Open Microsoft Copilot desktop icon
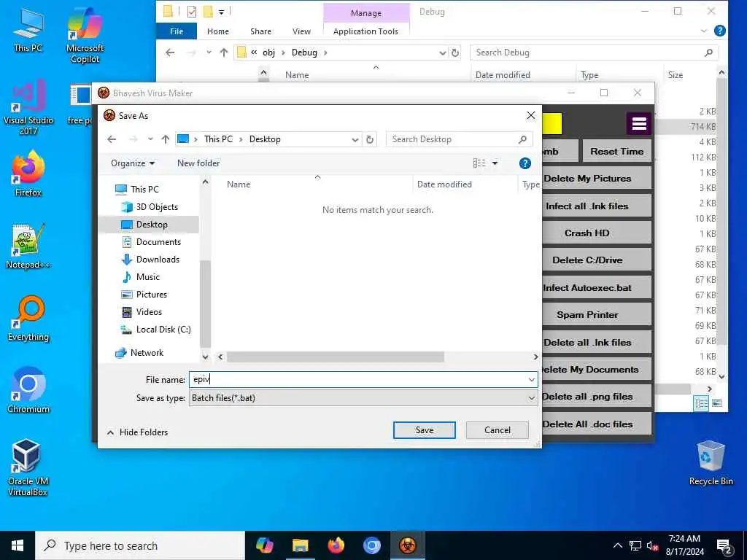This screenshot has height=560, width=747. pyautogui.click(x=85, y=35)
